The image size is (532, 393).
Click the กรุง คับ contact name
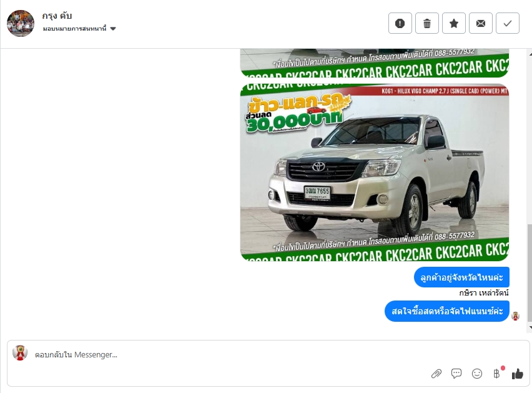pos(57,16)
